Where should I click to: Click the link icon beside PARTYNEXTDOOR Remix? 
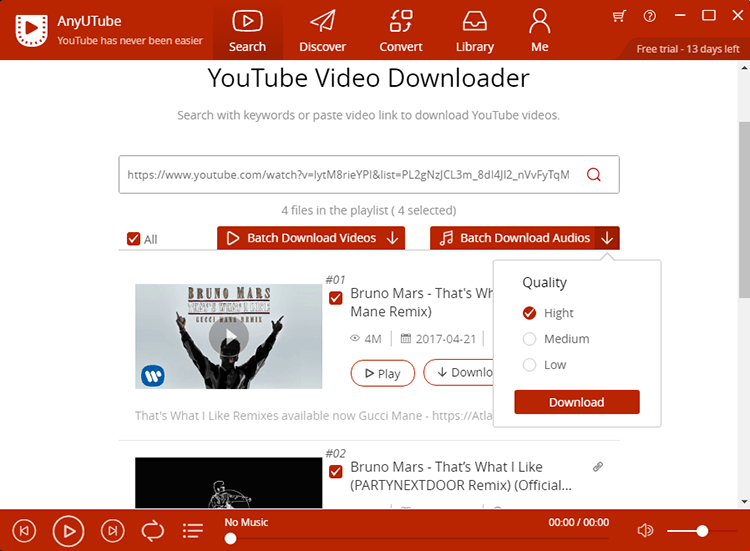pyautogui.click(x=598, y=467)
